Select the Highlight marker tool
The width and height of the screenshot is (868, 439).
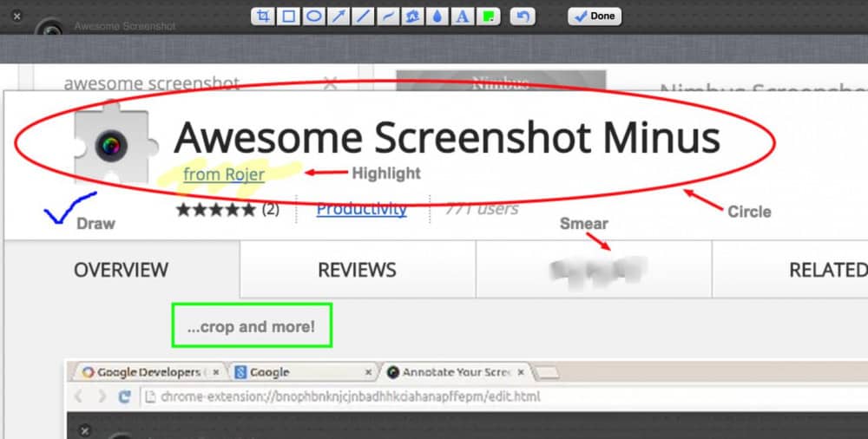coord(412,16)
